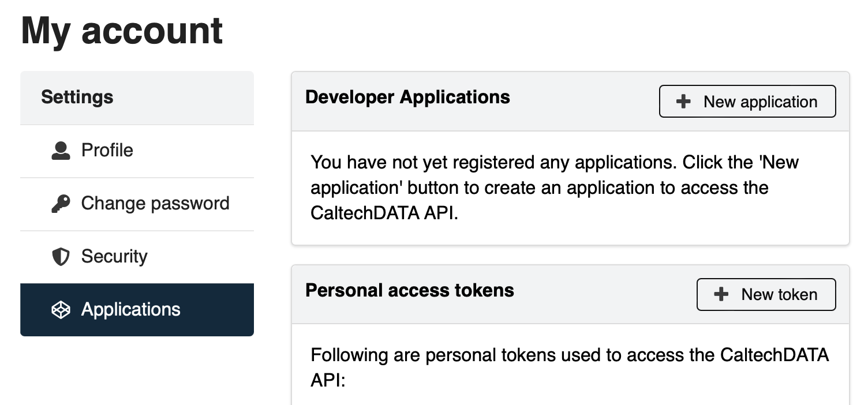Click the 'Following are personal tokens' description

[x=570, y=367]
